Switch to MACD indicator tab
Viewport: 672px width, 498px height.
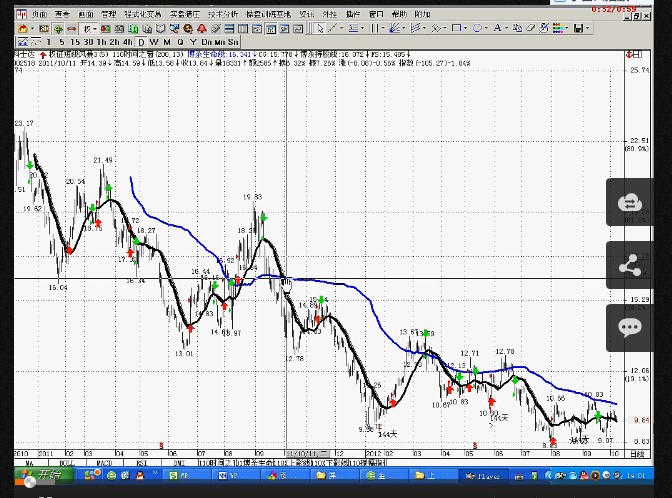point(105,463)
